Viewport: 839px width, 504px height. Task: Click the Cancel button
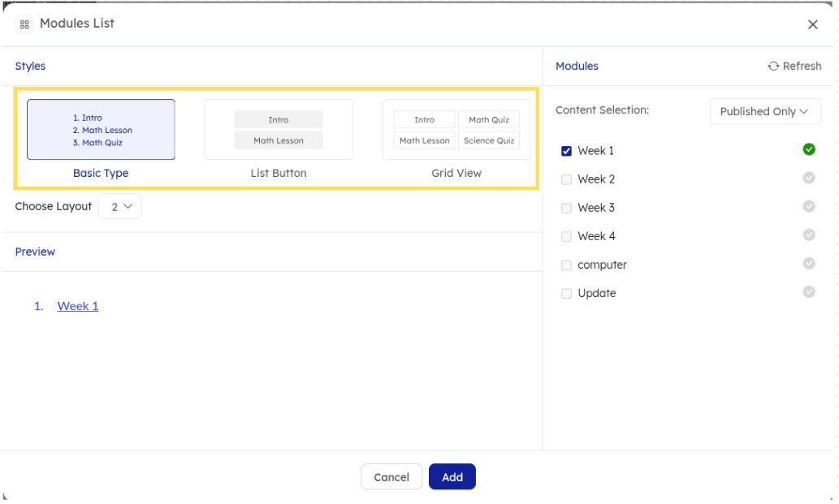tap(391, 477)
